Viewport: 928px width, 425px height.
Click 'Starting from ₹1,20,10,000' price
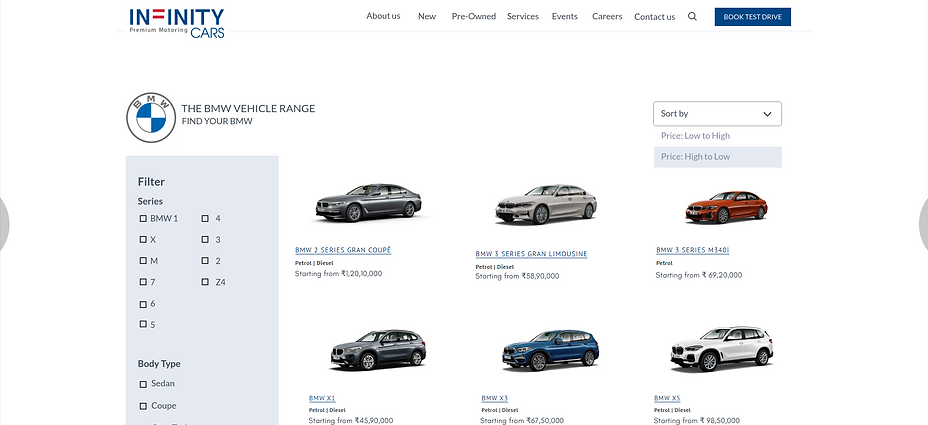point(339,273)
